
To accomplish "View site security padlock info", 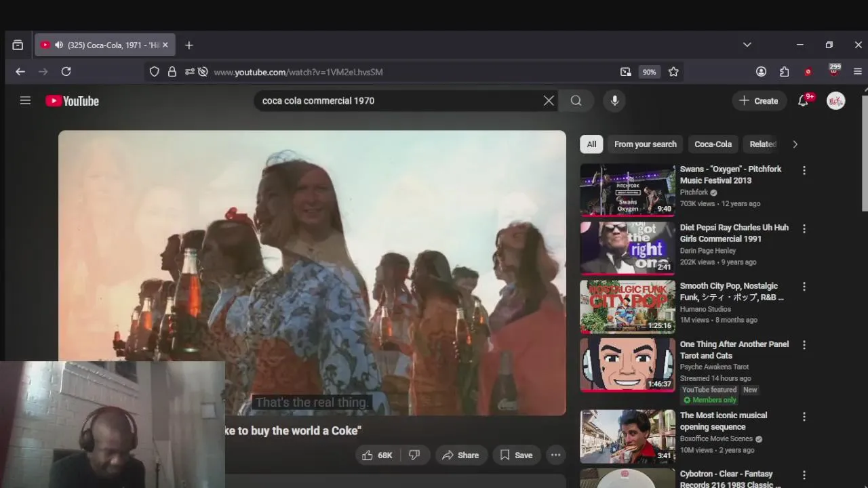I will (172, 72).
